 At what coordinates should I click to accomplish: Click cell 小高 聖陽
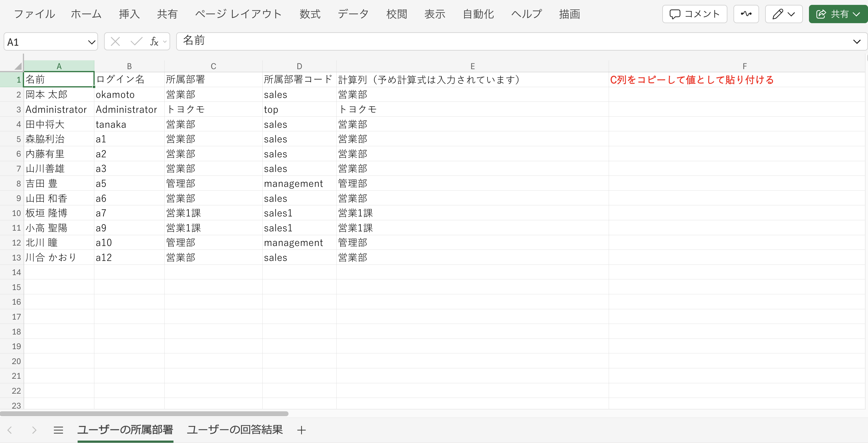[x=59, y=228]
